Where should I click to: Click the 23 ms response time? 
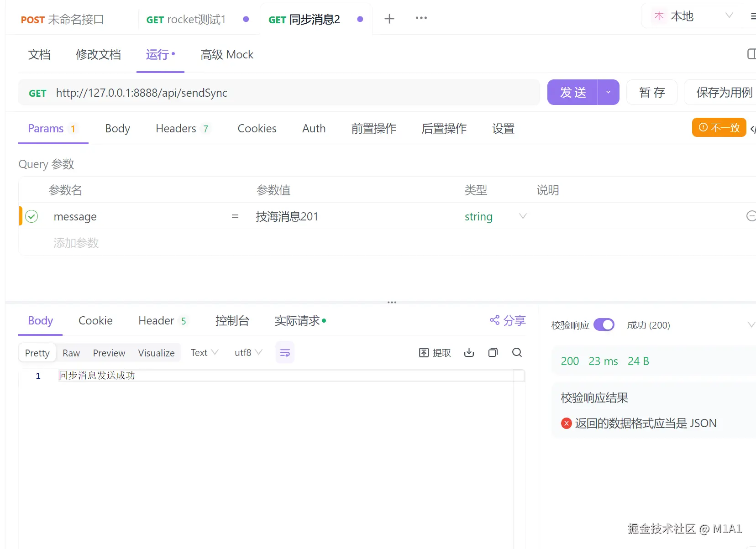[603, 361]
